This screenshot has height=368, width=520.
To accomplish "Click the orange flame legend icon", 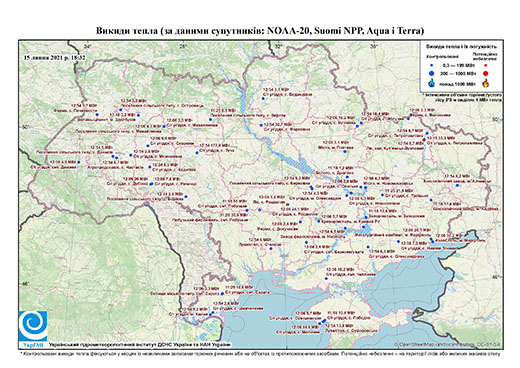I will click(486, 83).
